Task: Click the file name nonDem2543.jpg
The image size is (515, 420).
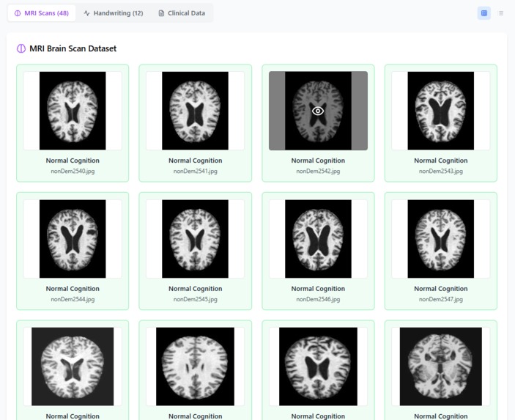Action: [x=441, y=172]
